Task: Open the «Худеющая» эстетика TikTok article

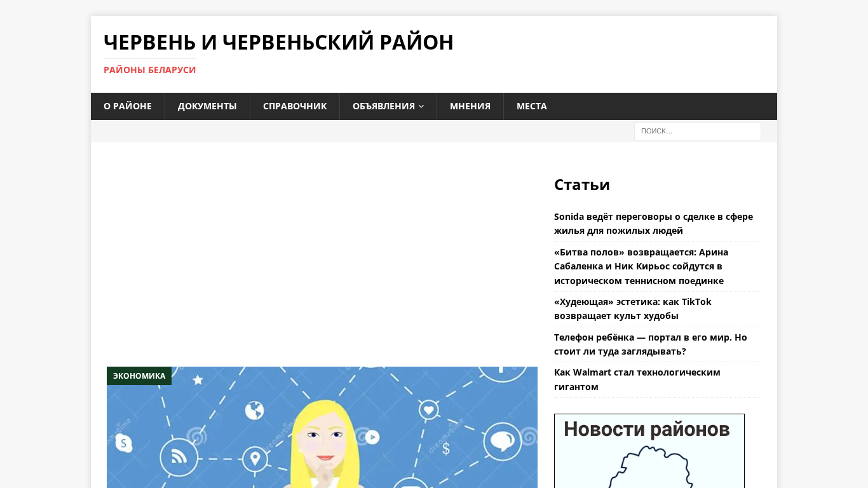Action: coord(633,309)
